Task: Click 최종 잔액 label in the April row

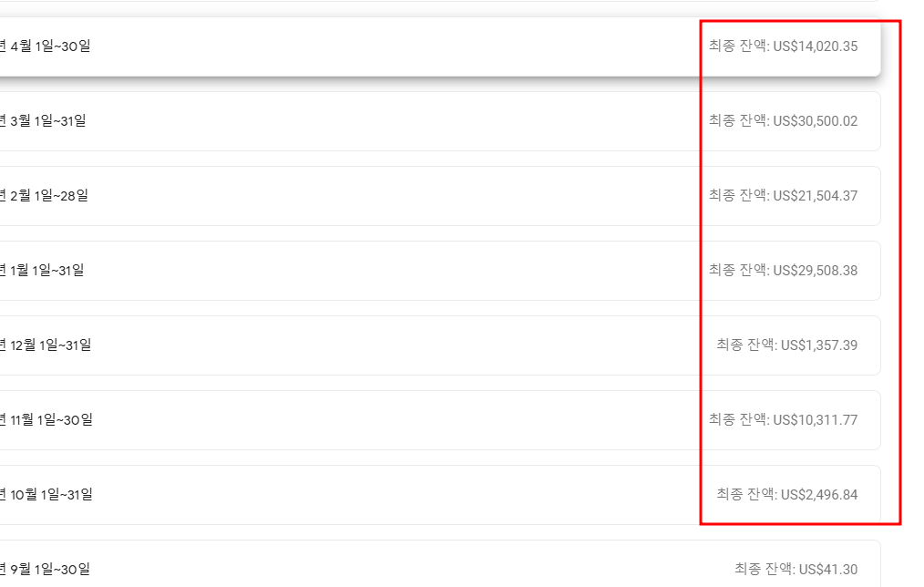Action: (737, 46)
